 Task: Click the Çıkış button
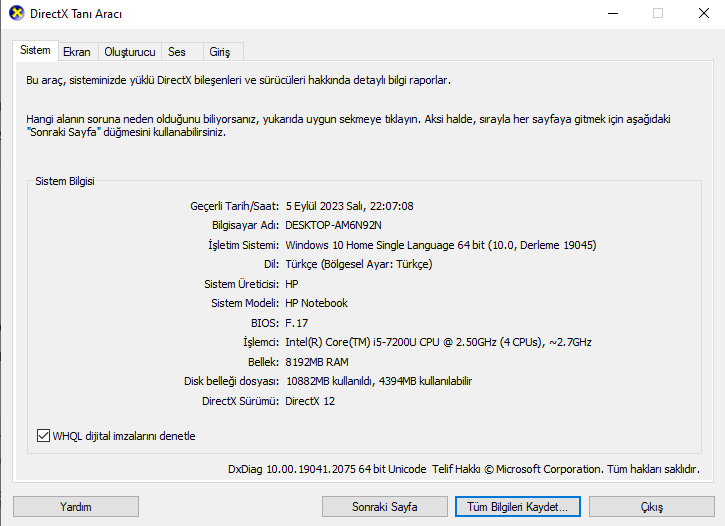[x=652, y=507]
